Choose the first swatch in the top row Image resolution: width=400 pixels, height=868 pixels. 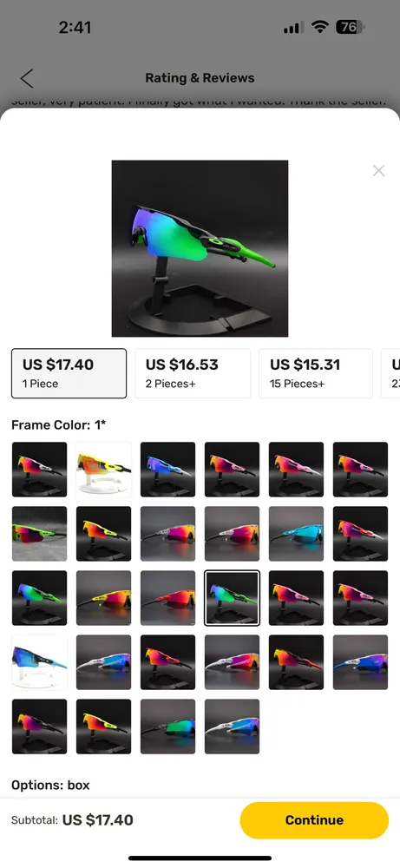[39, 470]
